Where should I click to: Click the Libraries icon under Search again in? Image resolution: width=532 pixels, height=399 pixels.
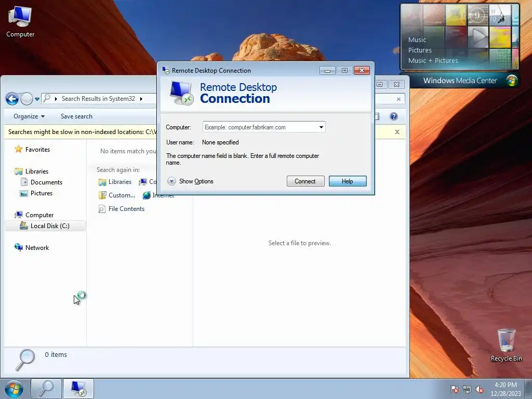[x=102, y=182]
